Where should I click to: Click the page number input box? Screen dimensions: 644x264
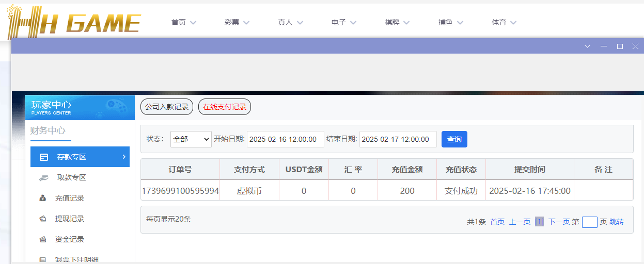click(x=589, y=222)
